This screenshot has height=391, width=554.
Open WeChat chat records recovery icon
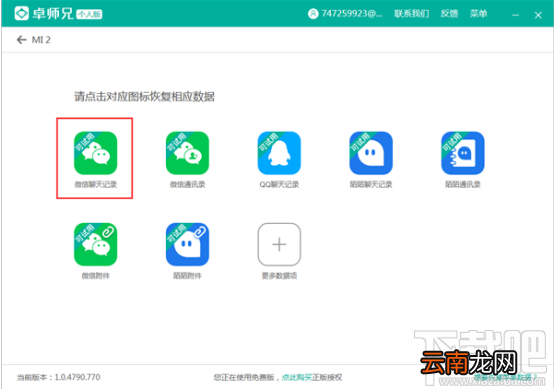(x=95, y=153)
